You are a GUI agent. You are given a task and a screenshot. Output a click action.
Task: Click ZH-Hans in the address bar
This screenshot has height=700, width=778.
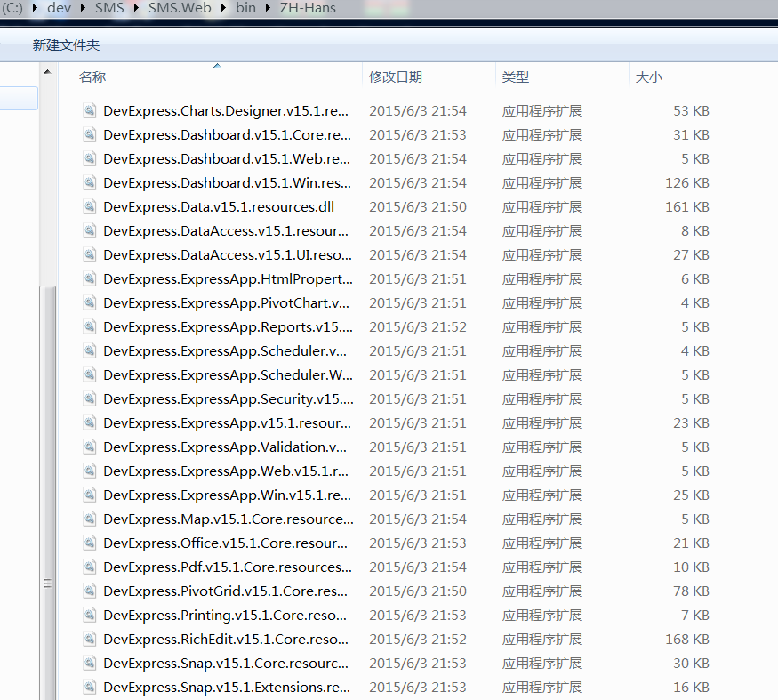(308, 8)
